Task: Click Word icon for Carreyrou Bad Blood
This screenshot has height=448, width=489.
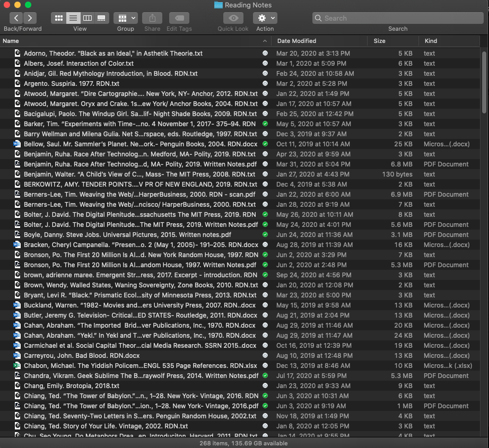Action: 17,355
